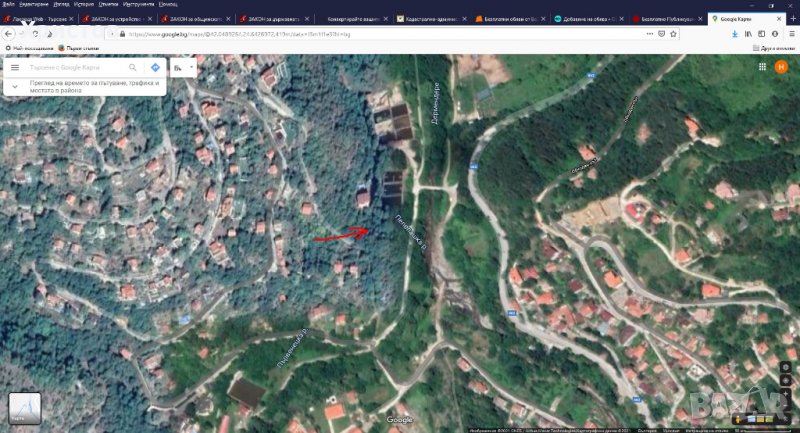
Task: Open a new browser tab
Action: (791, 19)
